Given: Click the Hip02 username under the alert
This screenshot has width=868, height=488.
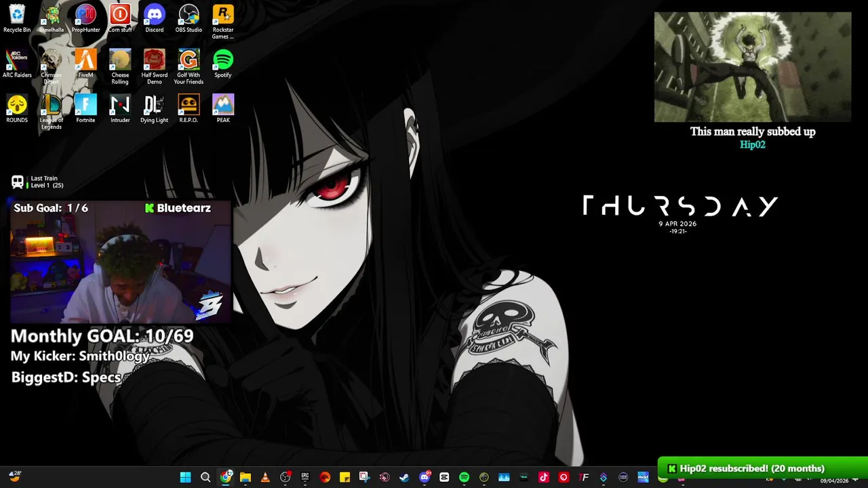Looking at the screenshot, I should tap(753, 144).
